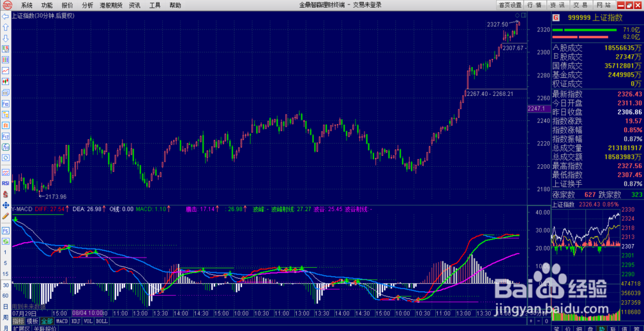
Task: Open the F12 trading icon in sidebar
Action: pyautogui.click(x=5, y=136)
